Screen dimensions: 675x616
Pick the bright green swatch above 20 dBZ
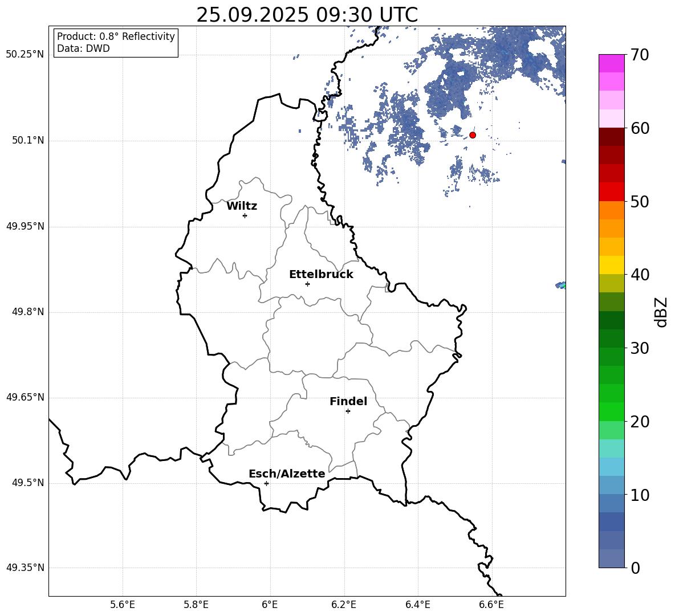(x=611, y=411)
